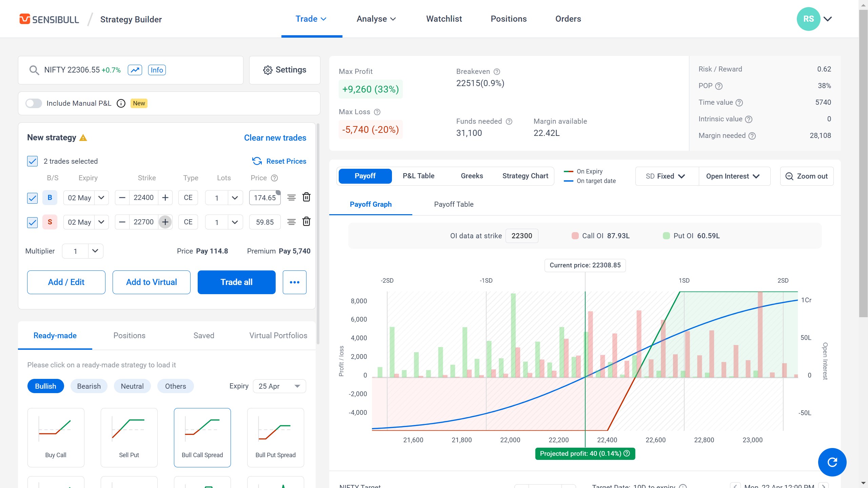Toggle the 2 trades selected checkbox
This screenshot has height=488, width=868.
point(32,161)
